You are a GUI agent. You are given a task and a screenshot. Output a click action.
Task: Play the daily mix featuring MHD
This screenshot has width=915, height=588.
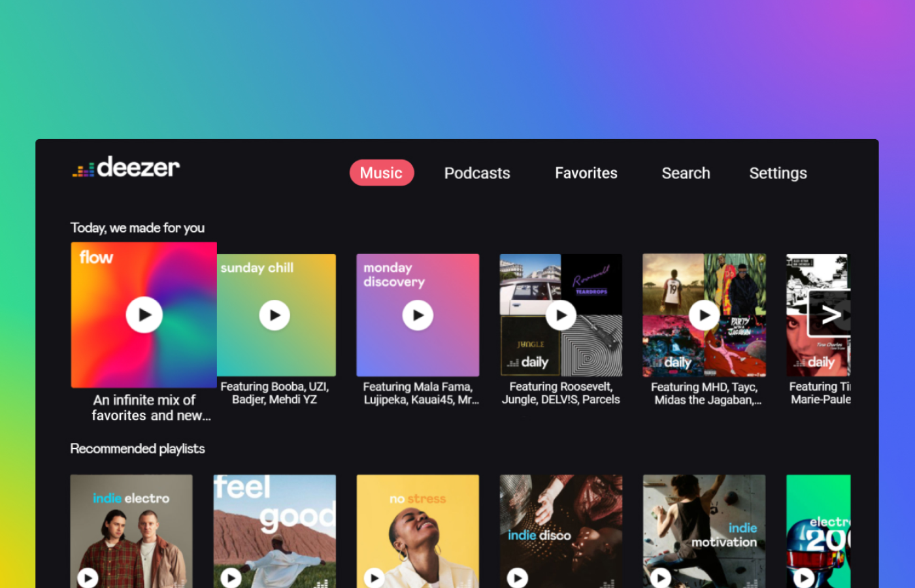pos(704,316)
